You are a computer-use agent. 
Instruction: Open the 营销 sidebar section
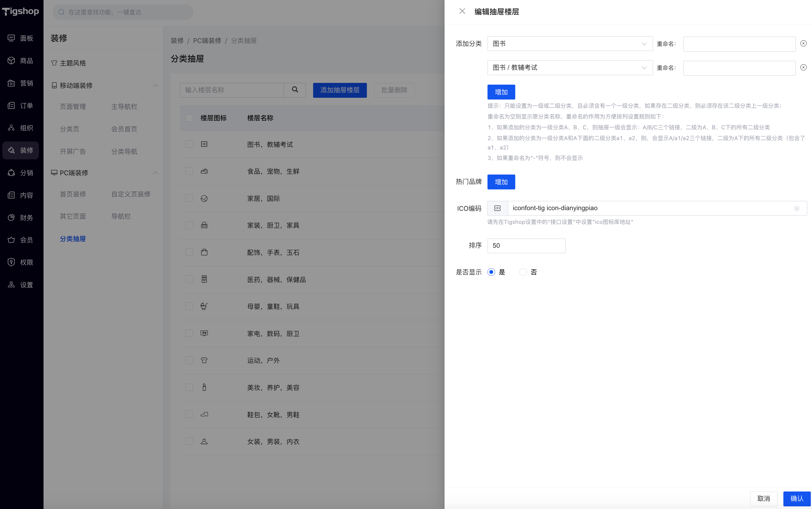coord(20,83)
